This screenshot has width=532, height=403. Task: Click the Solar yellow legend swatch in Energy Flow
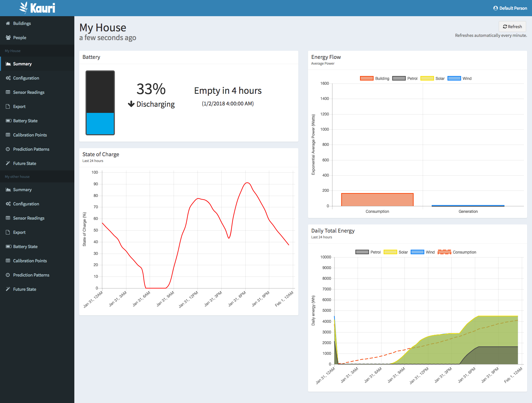[427, 79]
